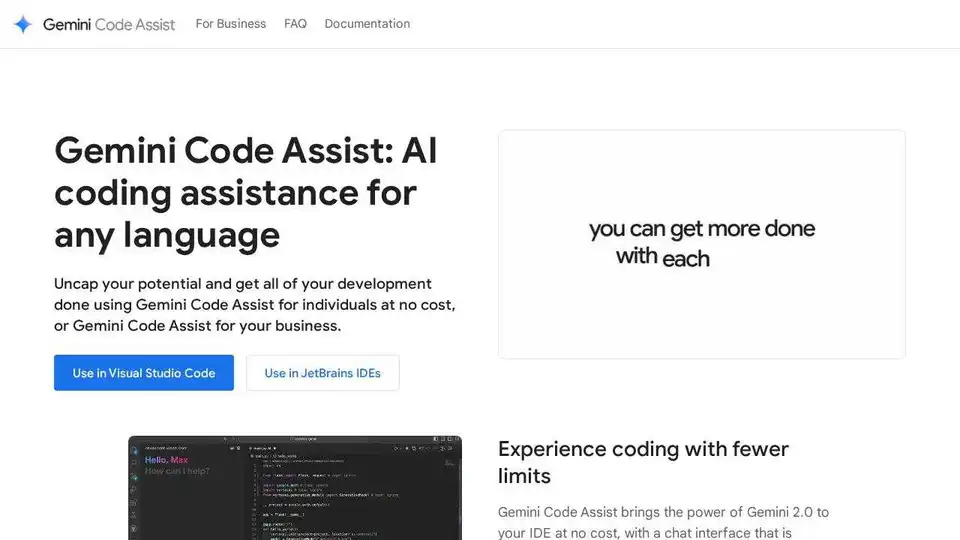Open the For Business menu item
The width and height of the screenshot is (960, 540).
click(231, 24)
